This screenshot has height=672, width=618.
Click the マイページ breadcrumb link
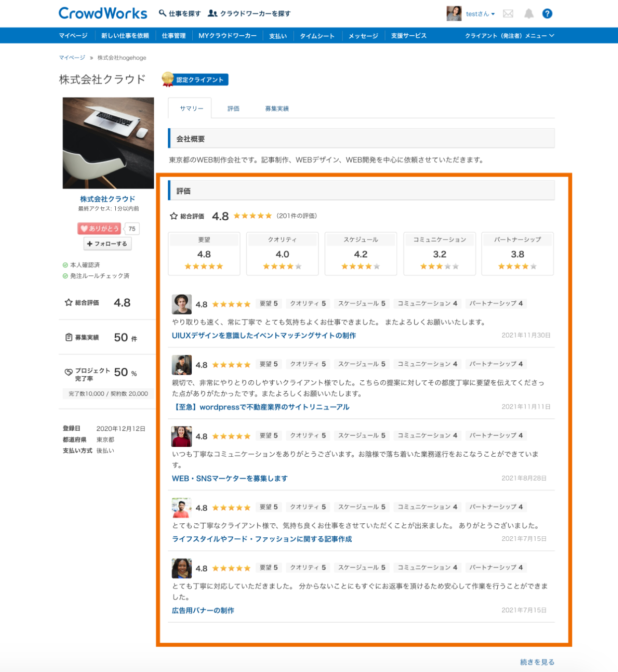click(72, 58)
